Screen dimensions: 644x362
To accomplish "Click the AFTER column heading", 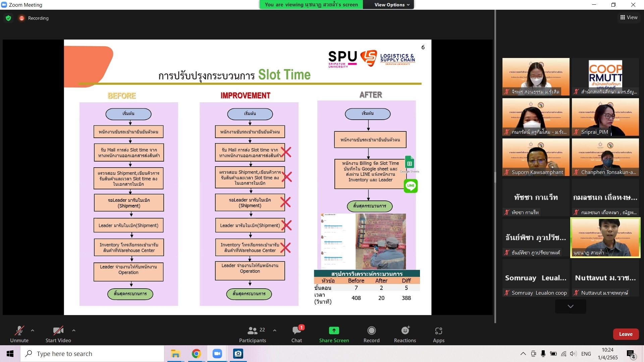I will tap(371, 95).
